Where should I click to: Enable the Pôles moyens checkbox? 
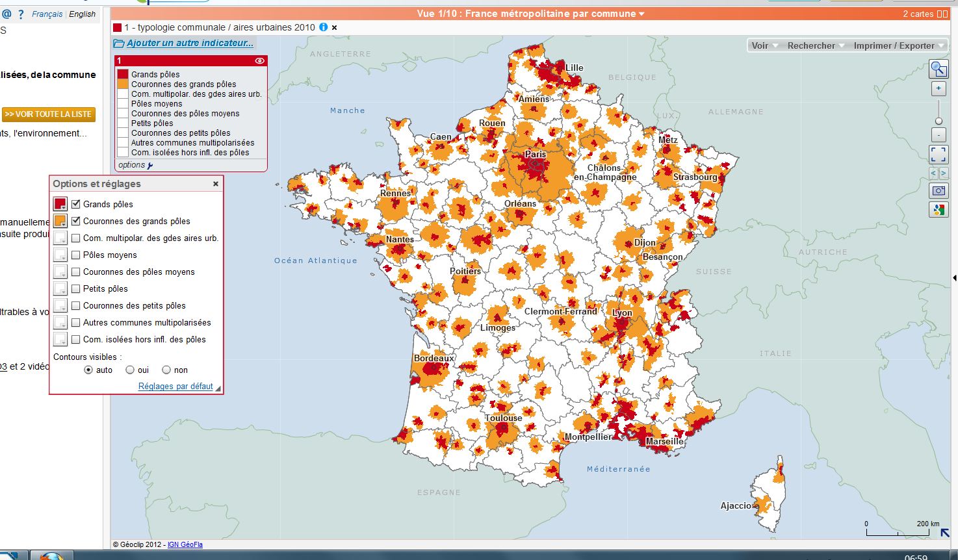pos(76,255)
